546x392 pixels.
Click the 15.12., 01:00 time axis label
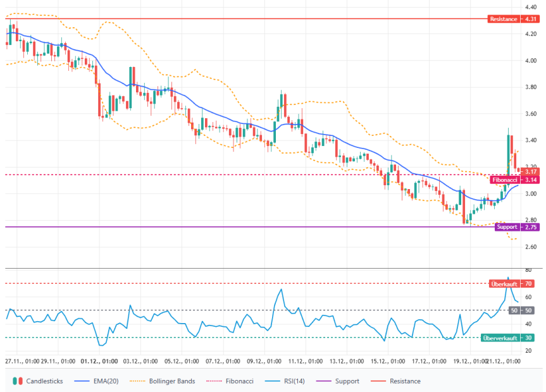pos(388,362)
